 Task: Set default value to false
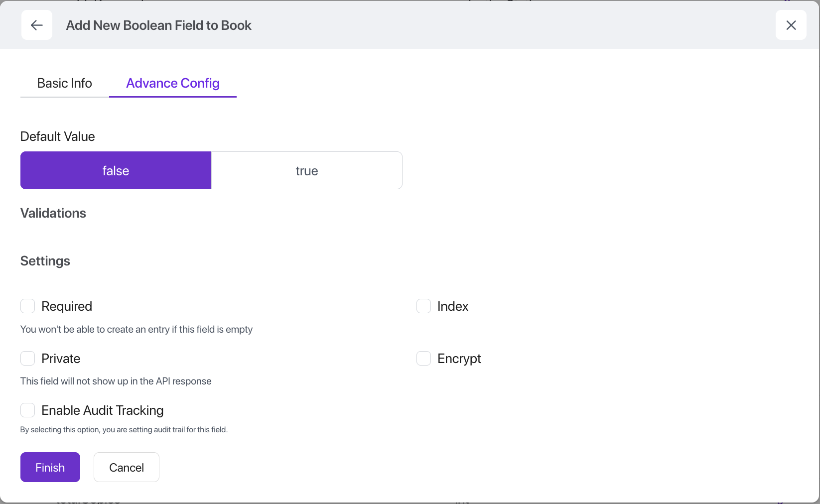coord(116,171)
